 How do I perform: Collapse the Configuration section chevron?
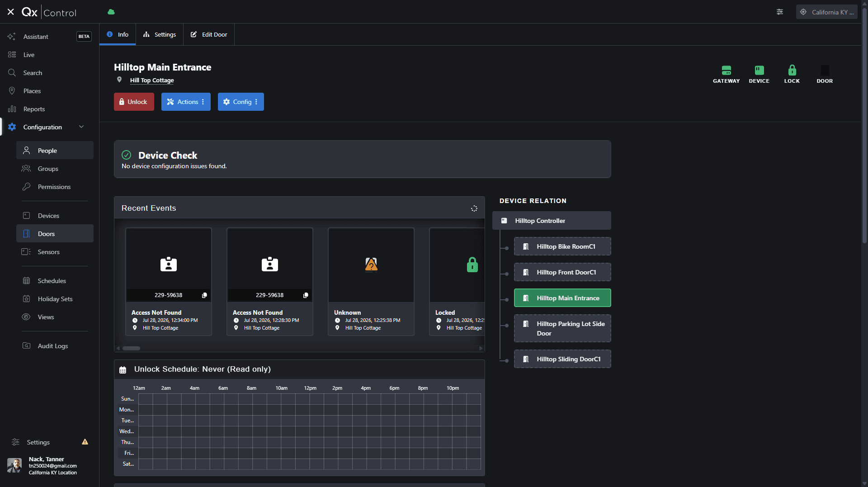point(81,127)
